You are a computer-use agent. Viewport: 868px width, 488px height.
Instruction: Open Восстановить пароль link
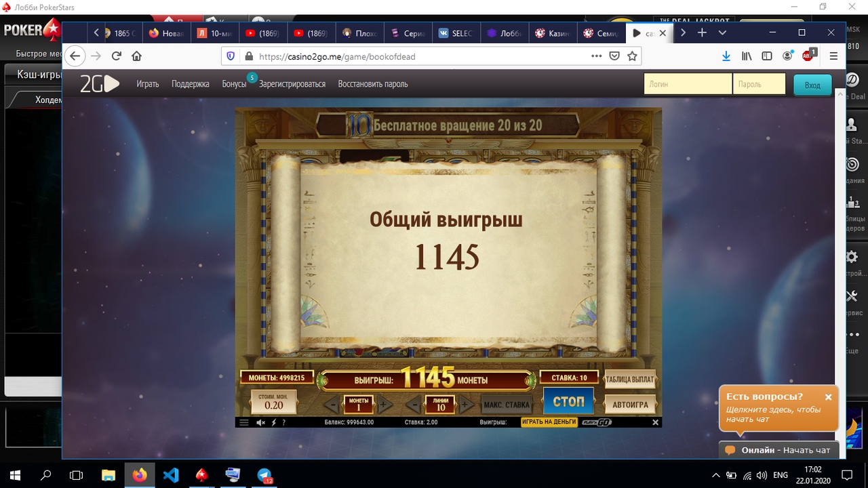pyautogui.click(x=373, y=84)
